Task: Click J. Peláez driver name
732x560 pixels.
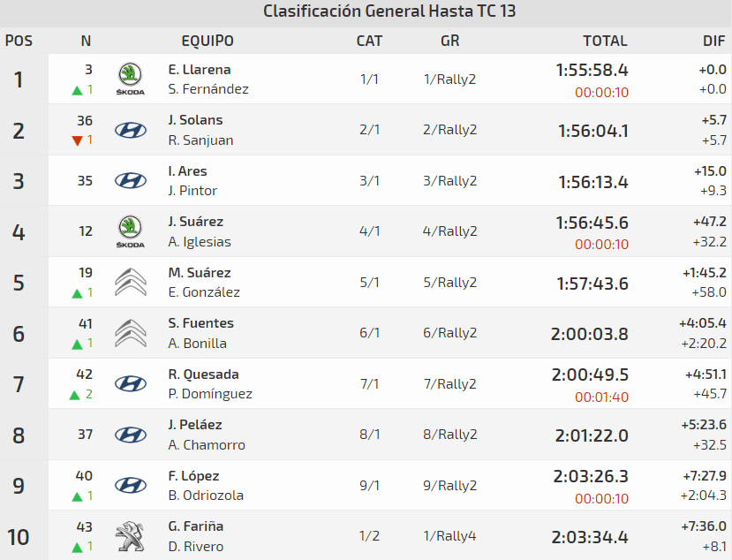Action: click(195, 425)
